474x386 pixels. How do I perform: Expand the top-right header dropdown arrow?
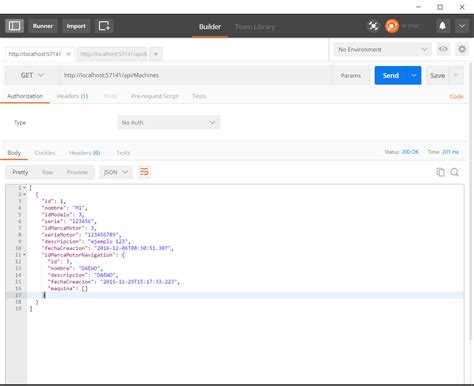(x=462, y=26)
